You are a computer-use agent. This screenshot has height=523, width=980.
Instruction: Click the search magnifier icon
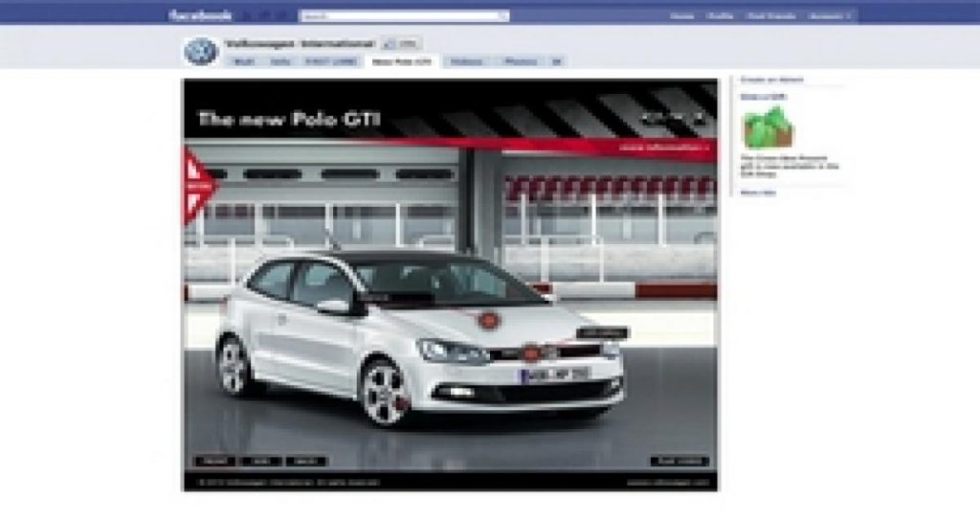tap(503, 16)
